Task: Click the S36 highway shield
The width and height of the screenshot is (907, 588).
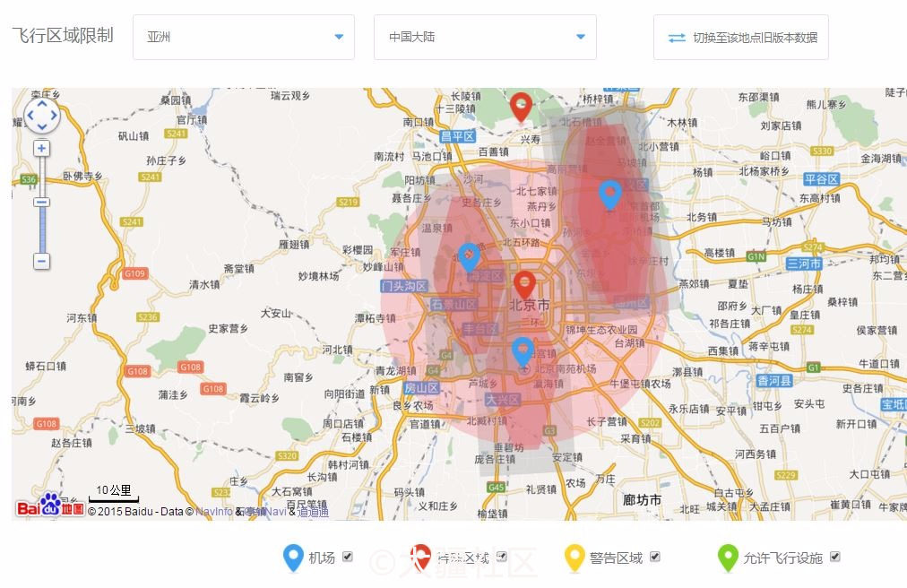Action: (29, 179)
